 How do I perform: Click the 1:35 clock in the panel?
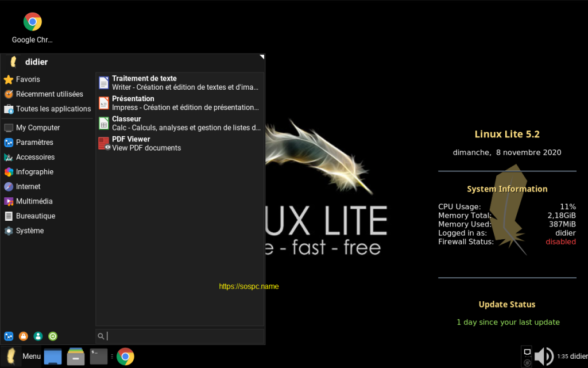[563, 356]
